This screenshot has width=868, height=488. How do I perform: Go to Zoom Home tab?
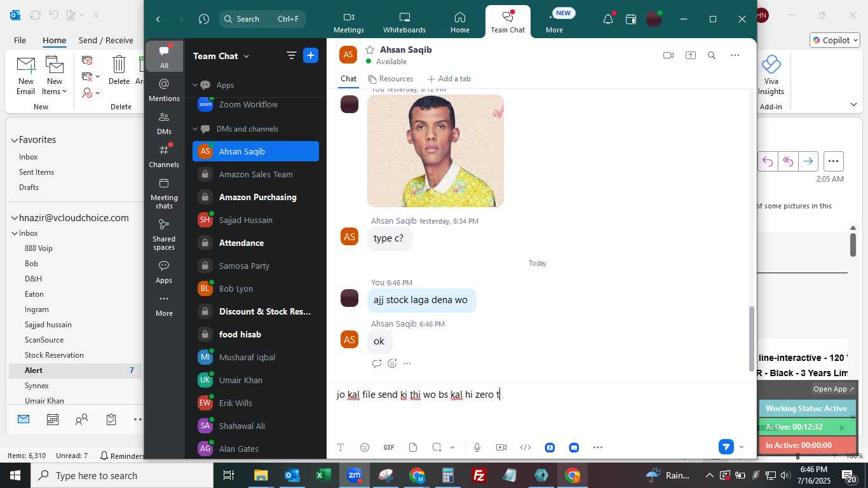pyautogui.click(x=460, y=23)
